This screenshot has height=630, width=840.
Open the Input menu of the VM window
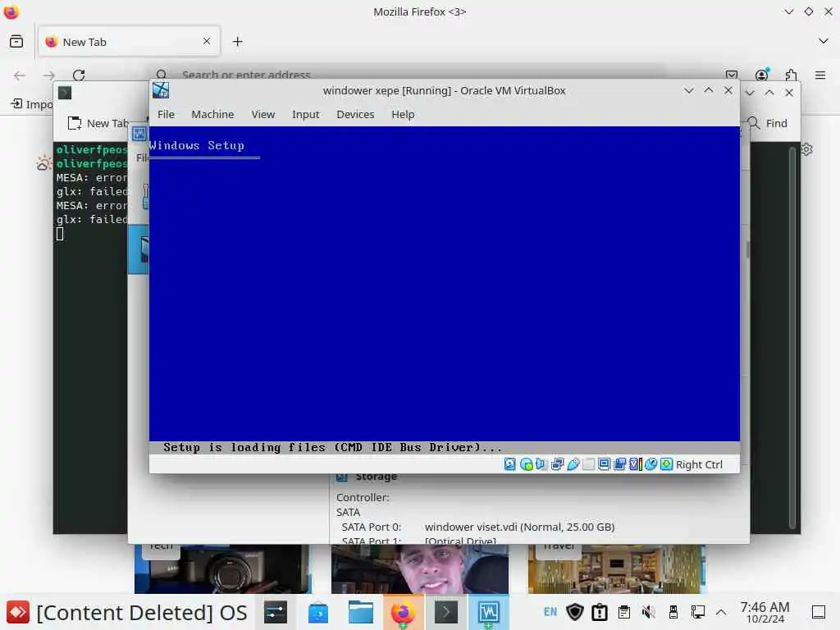coord(305,114)
